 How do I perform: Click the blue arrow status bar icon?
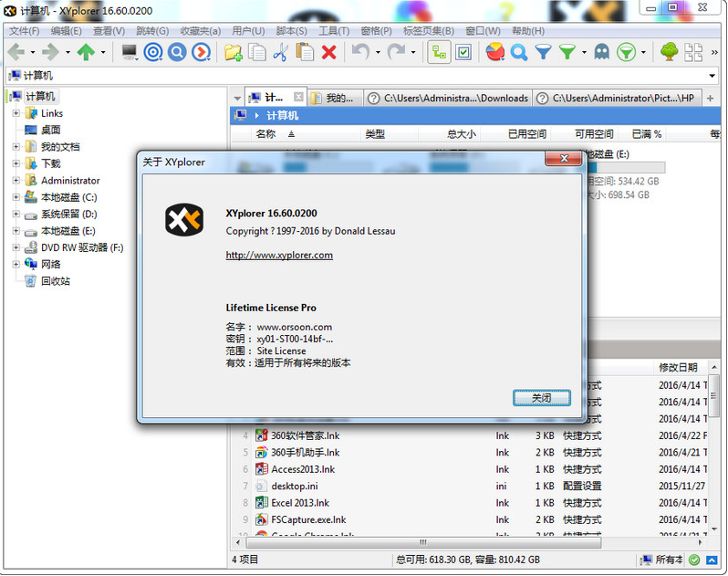pyautogui.click(x=712, y=560)
